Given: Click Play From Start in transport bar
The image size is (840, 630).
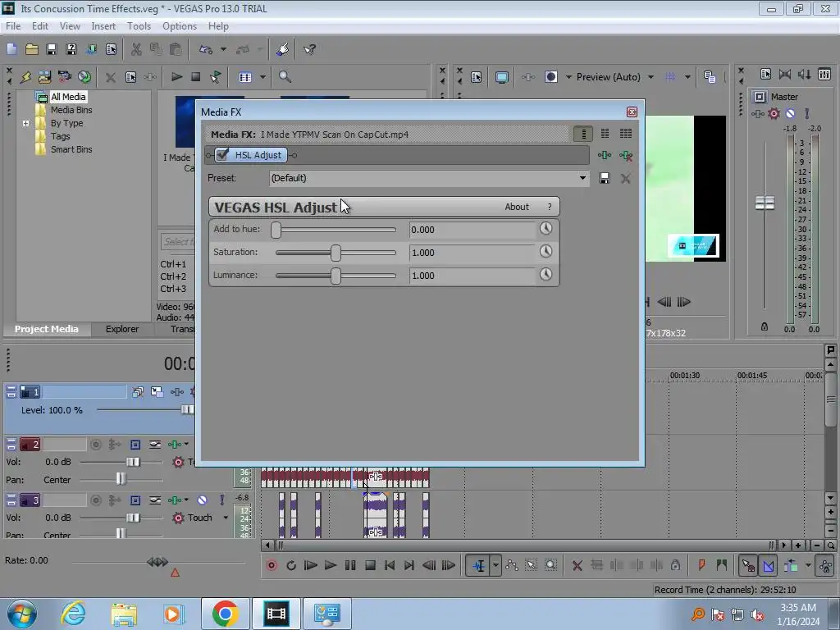Looking at the screenshot, I should click(x=311, y=565).
